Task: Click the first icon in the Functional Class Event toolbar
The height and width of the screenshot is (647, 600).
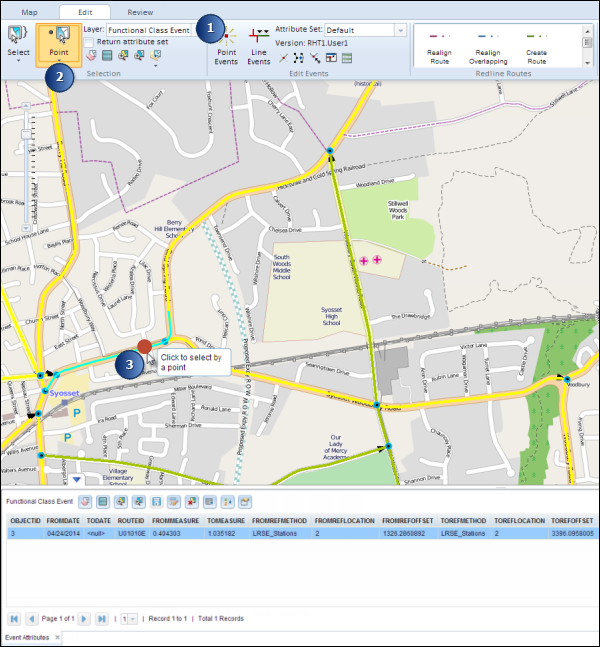Action: pyautogui.click(x=87, y=500)
